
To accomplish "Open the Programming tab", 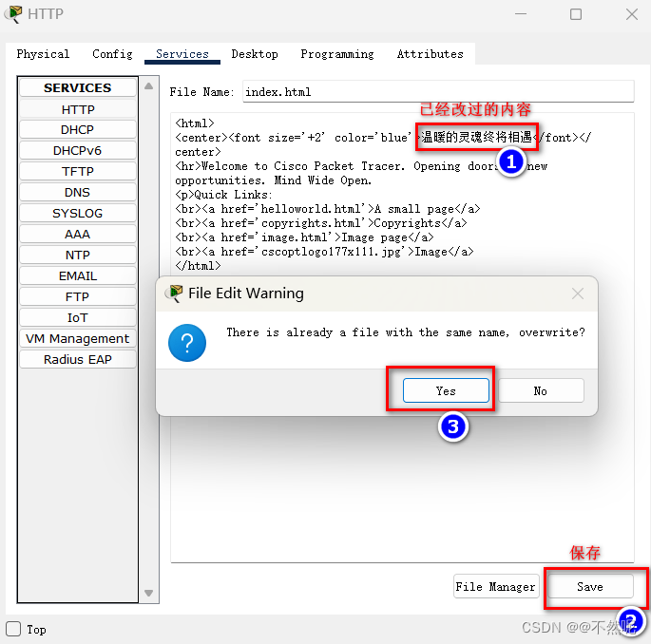I will coord(337,54).
